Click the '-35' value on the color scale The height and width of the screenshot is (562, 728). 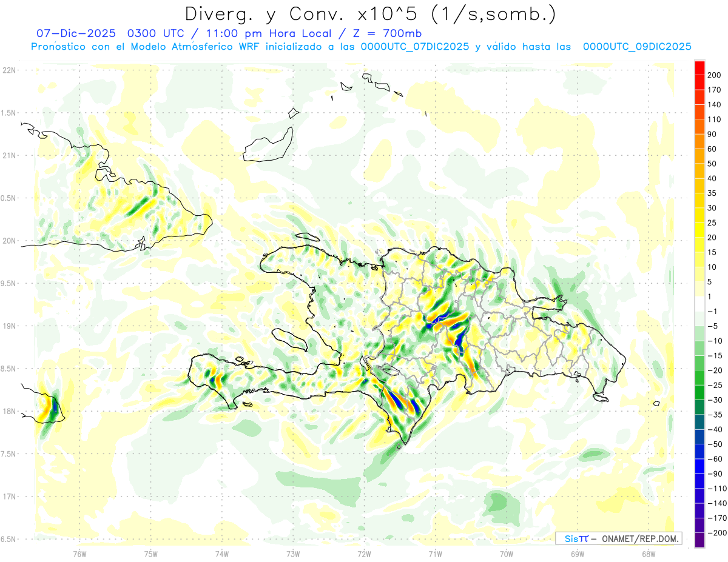(x=715, y=415)
